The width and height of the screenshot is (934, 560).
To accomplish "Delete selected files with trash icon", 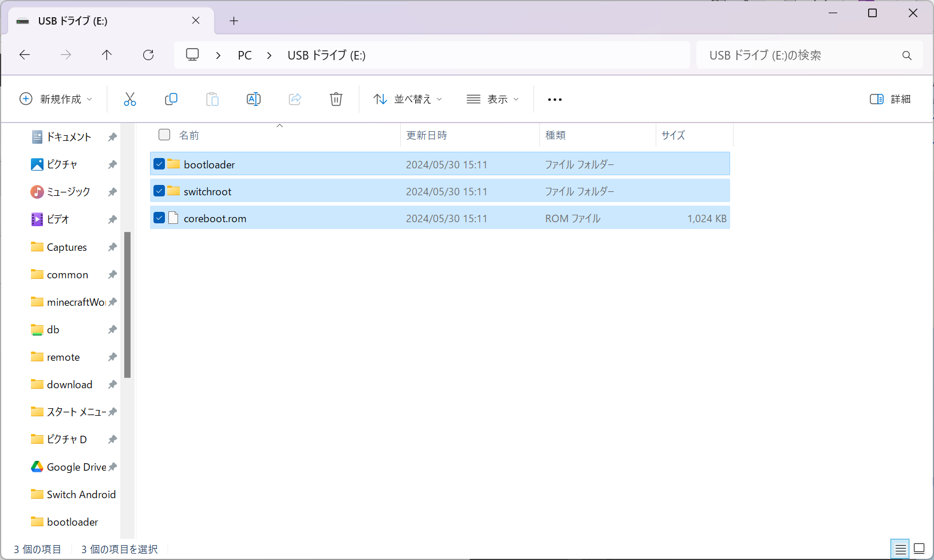I will click(336, 99).
